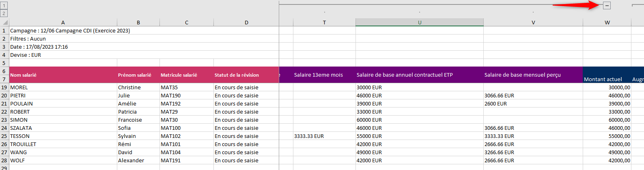This screenshot has height=170, width=644.
Task: Select row 19 header
Action: click(4, 87)
